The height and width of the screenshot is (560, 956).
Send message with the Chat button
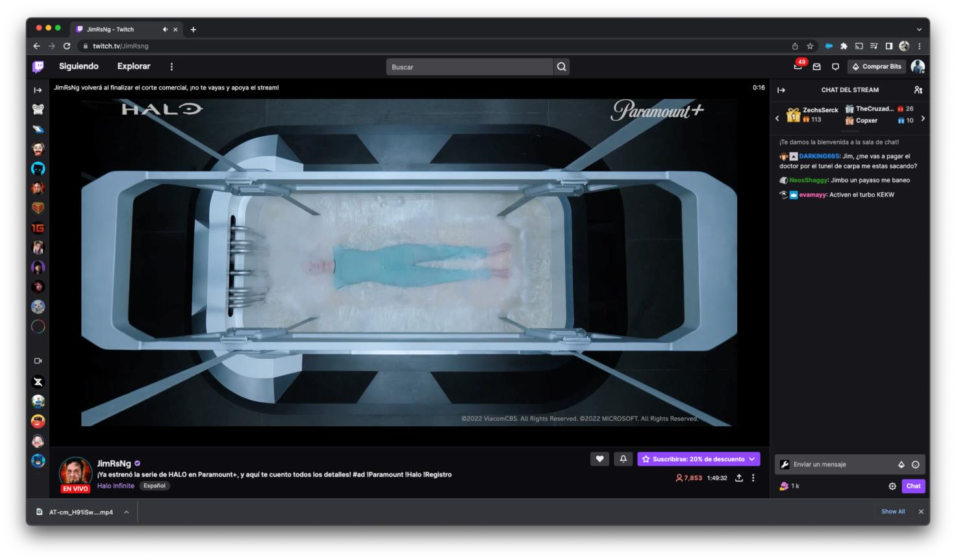tap(913, 486)
